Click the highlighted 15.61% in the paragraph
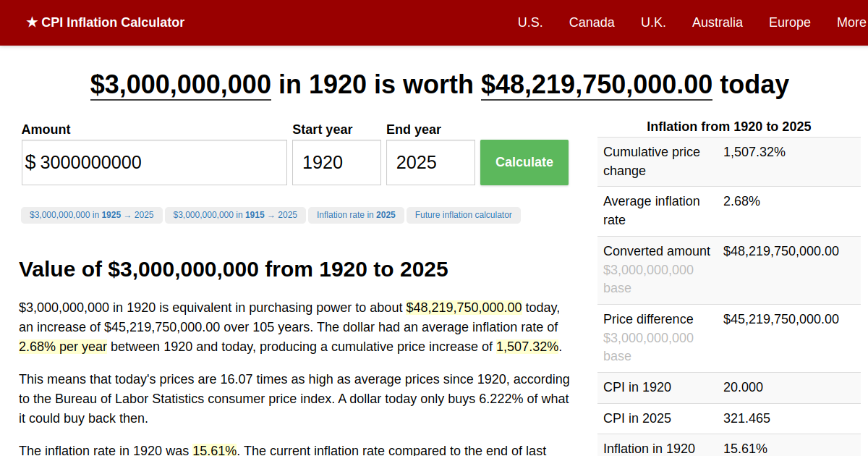Viewport: 868px width, 456px height. coord(215,450)
